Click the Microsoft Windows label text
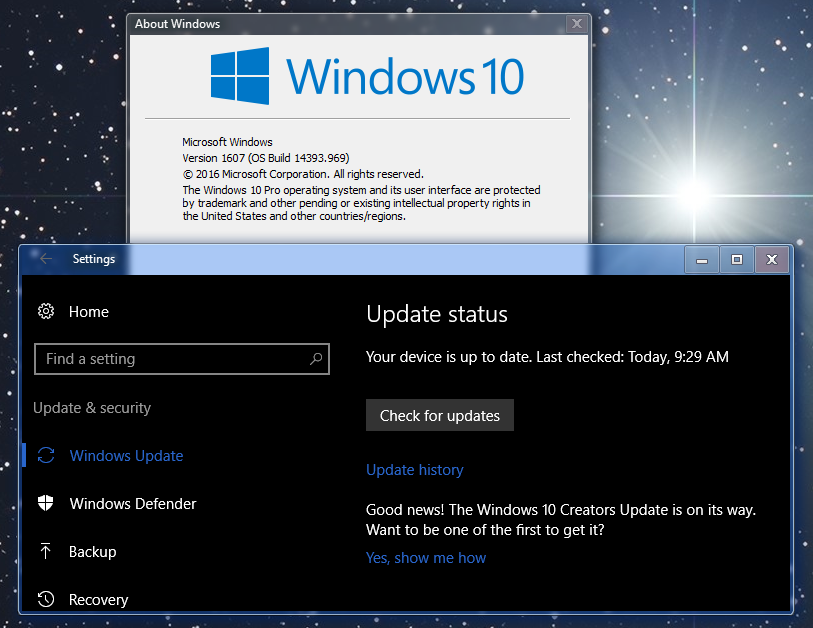 point(227,142)
